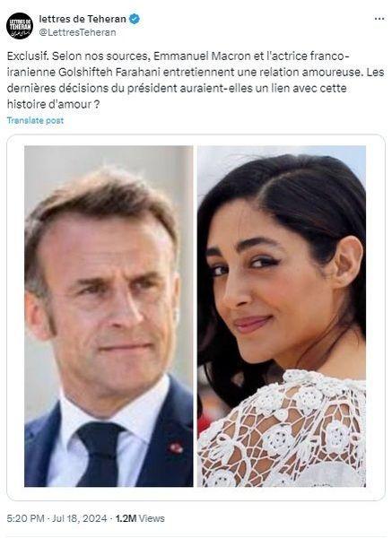Click the 5:20 PM timestamp
The image size is (392, 538).
pyautogui.click(x=25, y=518)
